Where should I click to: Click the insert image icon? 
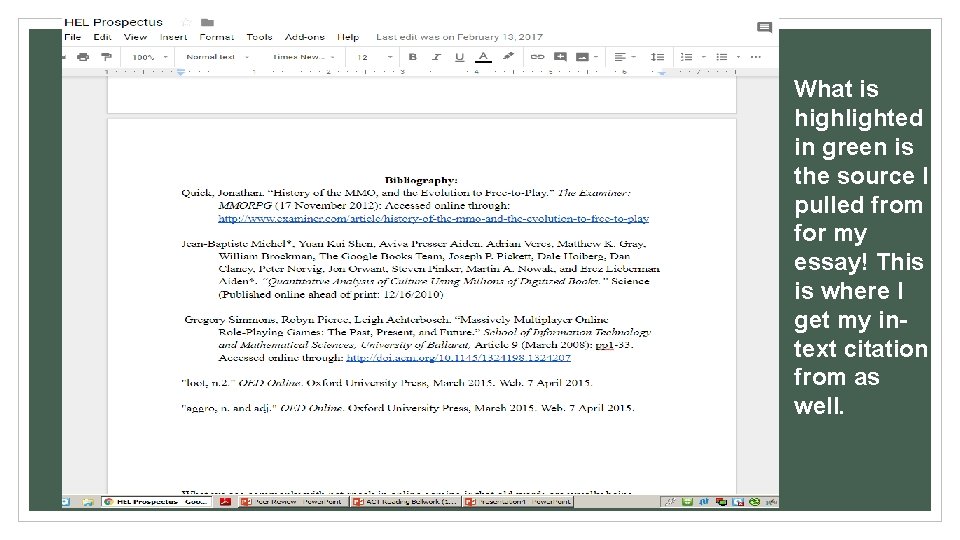582,57
